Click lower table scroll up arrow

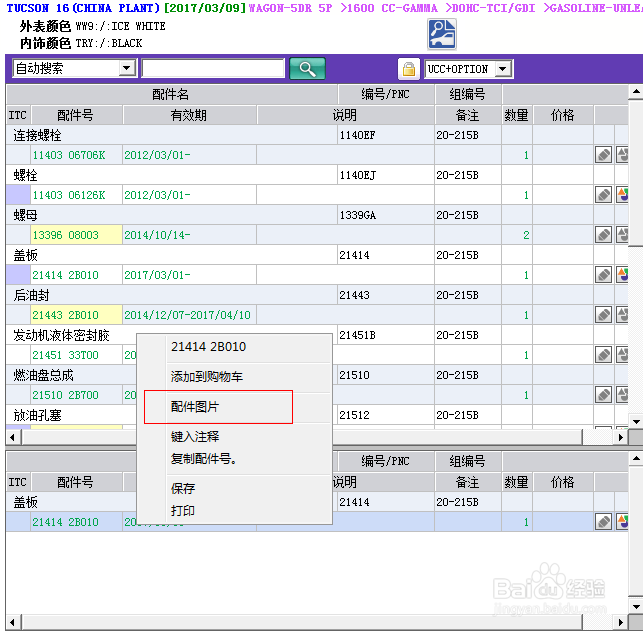pyautogui.click(x=636, y=458)
